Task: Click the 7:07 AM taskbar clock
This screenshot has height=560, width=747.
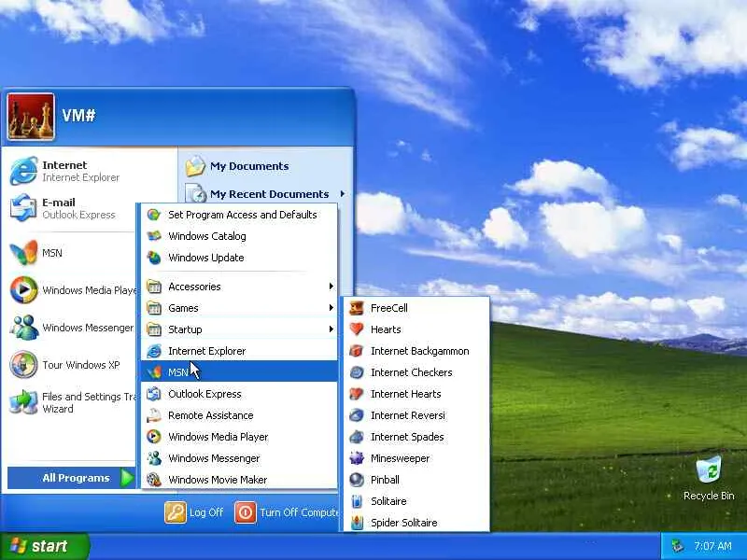Action: coord(712,546)
